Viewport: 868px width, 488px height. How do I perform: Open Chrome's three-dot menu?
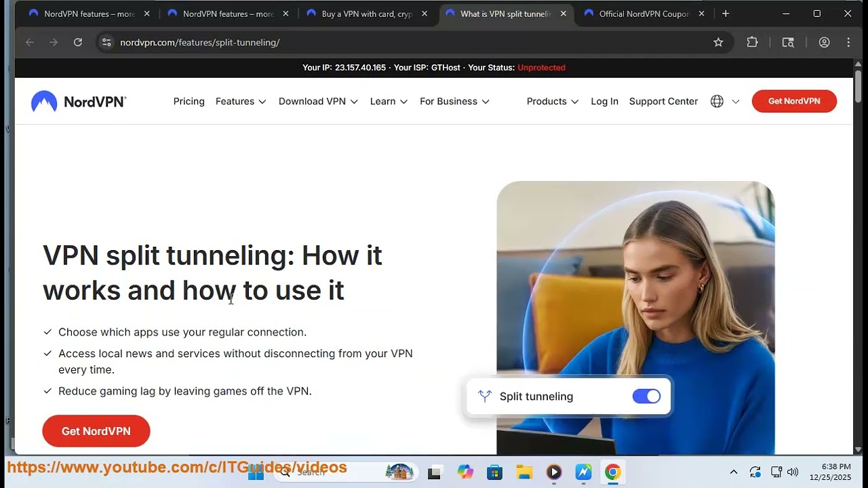coord(848,42)
